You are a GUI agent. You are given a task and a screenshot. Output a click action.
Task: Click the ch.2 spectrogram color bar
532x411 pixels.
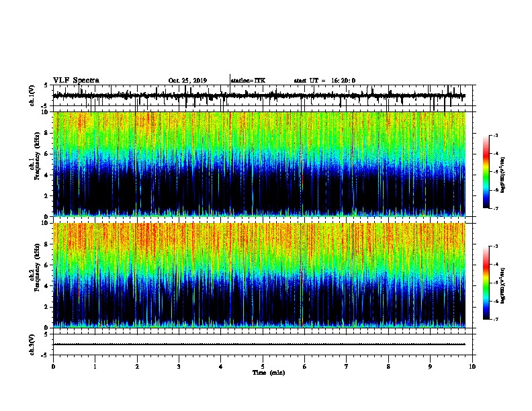click(x=486, y=283)
